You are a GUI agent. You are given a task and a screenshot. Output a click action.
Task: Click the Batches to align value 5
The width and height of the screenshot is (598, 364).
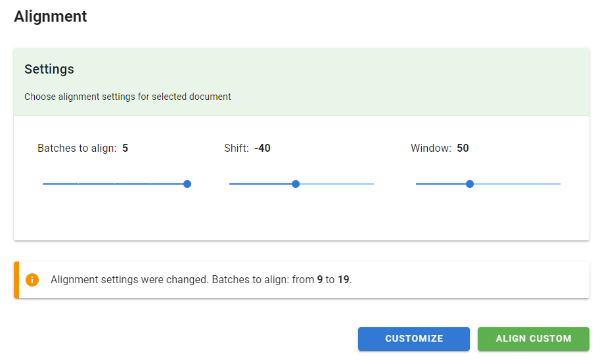click(126, 148)
